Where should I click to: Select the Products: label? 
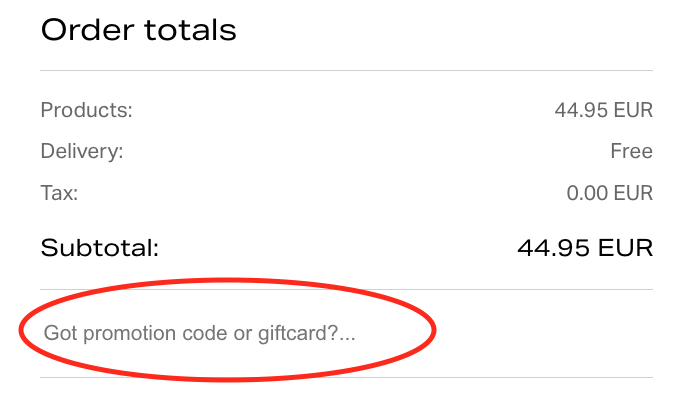pyautogui.click(x=87, y=110)
